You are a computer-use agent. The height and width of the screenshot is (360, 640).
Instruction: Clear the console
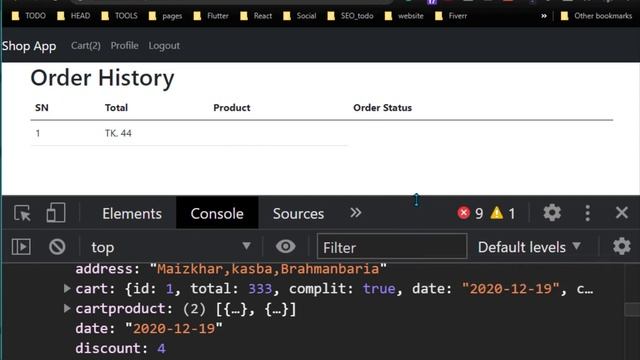[x=57, y=247]
